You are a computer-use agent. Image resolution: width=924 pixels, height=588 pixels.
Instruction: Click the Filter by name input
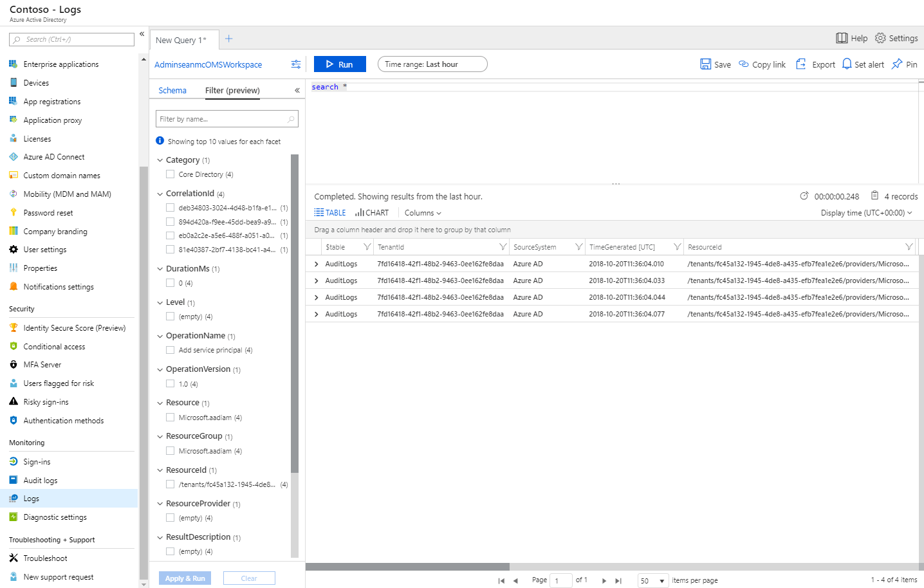coord(226,119)
